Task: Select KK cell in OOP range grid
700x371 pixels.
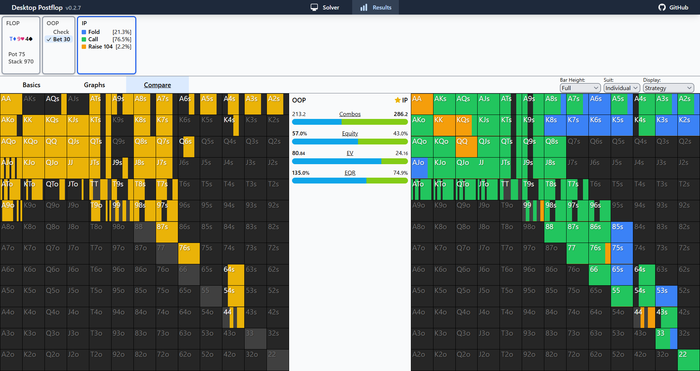Action: tap(33, 125)
